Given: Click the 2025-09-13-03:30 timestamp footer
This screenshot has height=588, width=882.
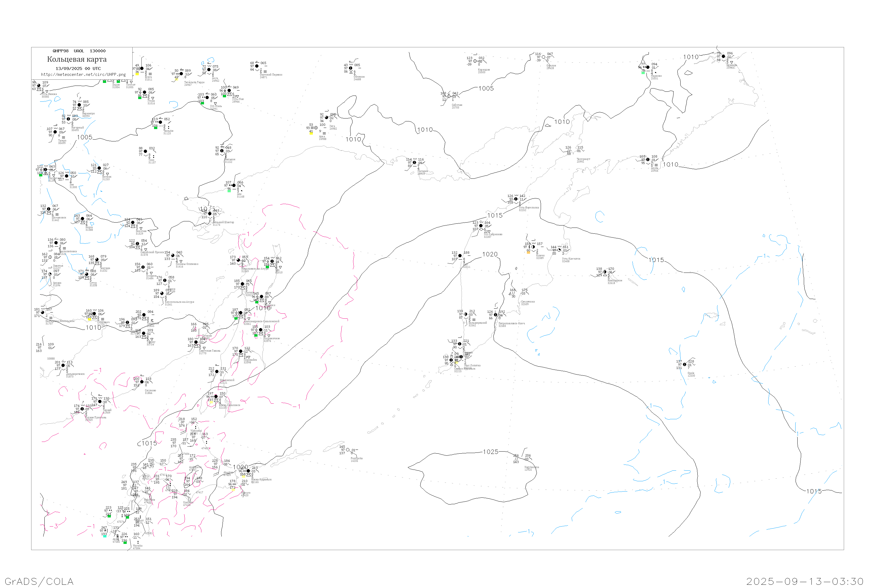Looking at the screenshot, I should [805, 581].
